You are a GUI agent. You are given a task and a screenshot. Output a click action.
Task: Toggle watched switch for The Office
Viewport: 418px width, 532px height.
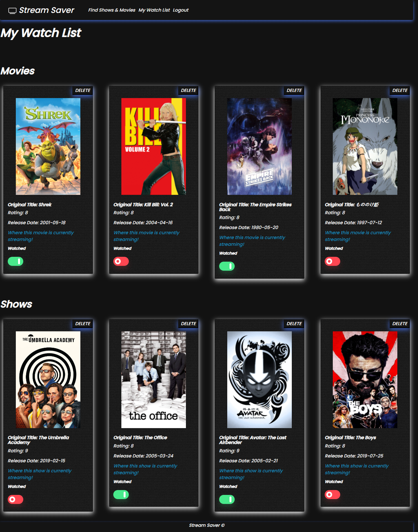pyautogui.click(x=121, y=495)
